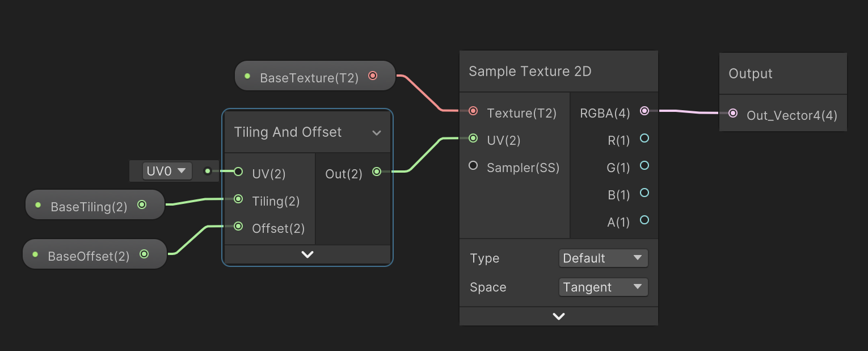The width and height of the screenshot is (868, 351).
Task: Expand Sample Texture 2D bottom chevron
Action: pos(558,316)
